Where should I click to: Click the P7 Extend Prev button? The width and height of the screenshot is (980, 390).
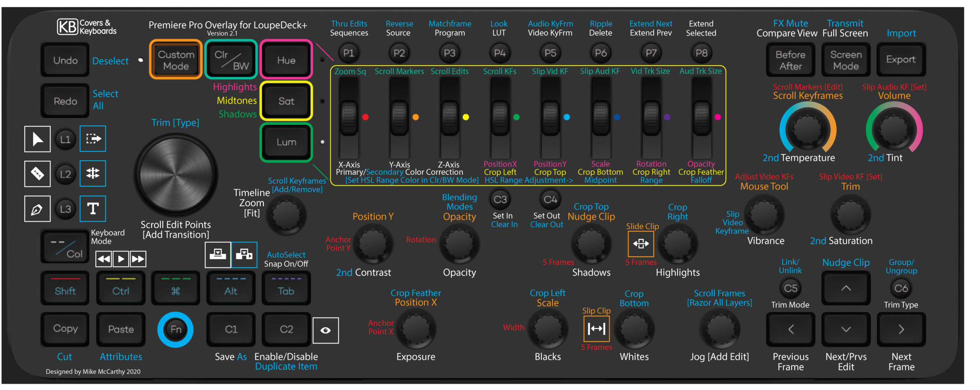pyautogui.click(x=651, y=53)
